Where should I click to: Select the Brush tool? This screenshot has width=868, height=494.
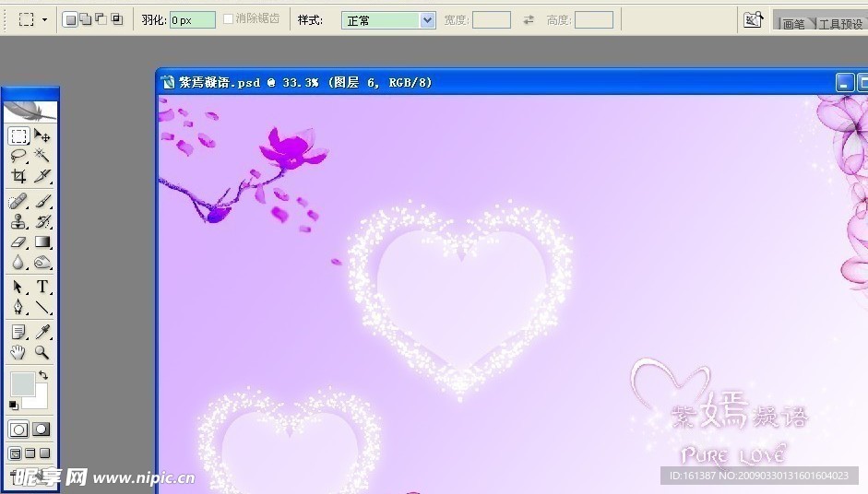click(x=42, y=201)
